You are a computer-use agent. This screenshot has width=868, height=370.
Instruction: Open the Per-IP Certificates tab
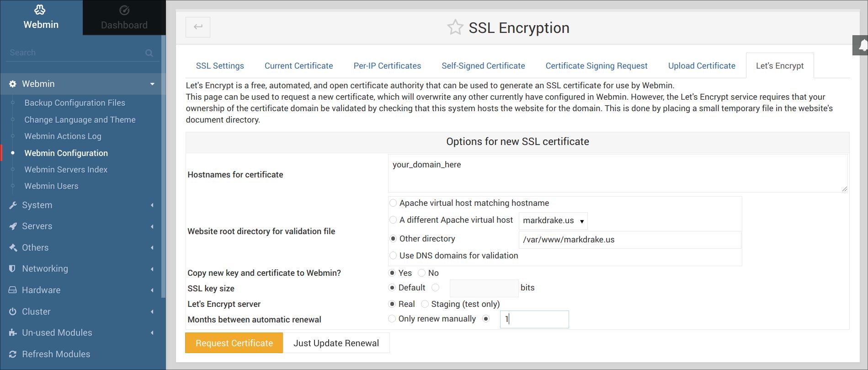click(387, 66)
